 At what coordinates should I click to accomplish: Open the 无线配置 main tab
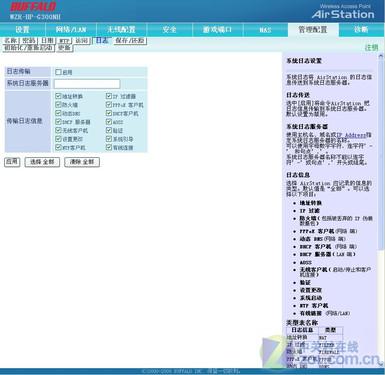(121, 30)
